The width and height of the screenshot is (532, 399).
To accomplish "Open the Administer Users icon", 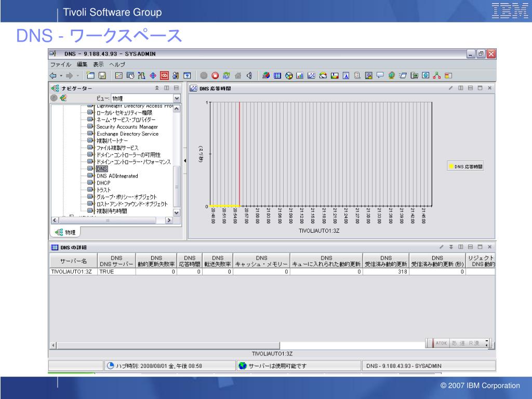I will tap(176, 75).
